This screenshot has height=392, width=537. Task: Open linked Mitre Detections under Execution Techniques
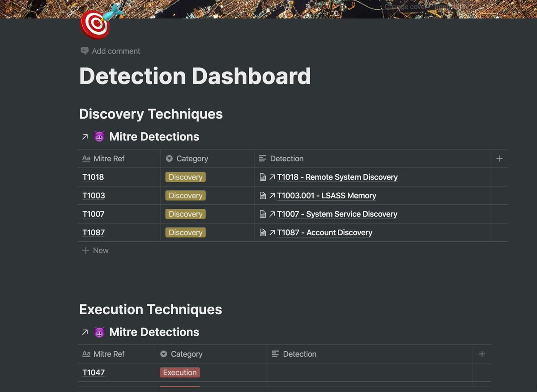(x=154, y=332)
